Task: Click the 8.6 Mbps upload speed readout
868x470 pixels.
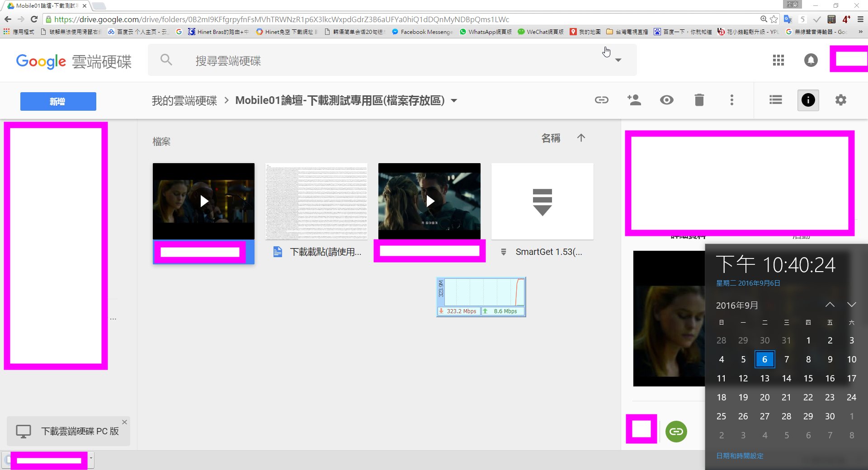Action: (x=502, y=311)
